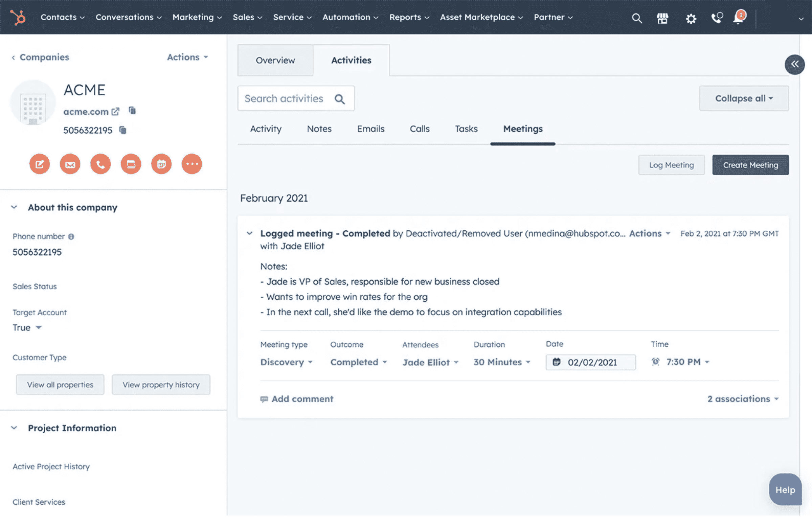Open the settings gear icon
The image size is (812, 527).
(691, 18)
